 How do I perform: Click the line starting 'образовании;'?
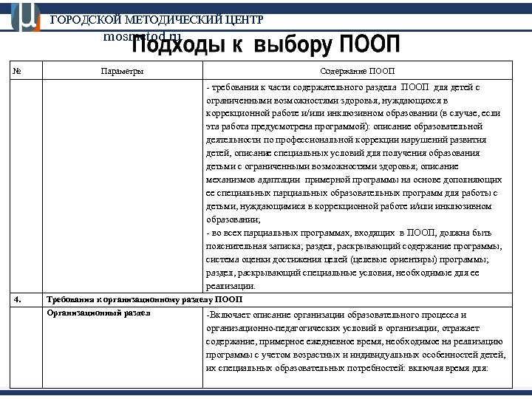click(233, 219)
